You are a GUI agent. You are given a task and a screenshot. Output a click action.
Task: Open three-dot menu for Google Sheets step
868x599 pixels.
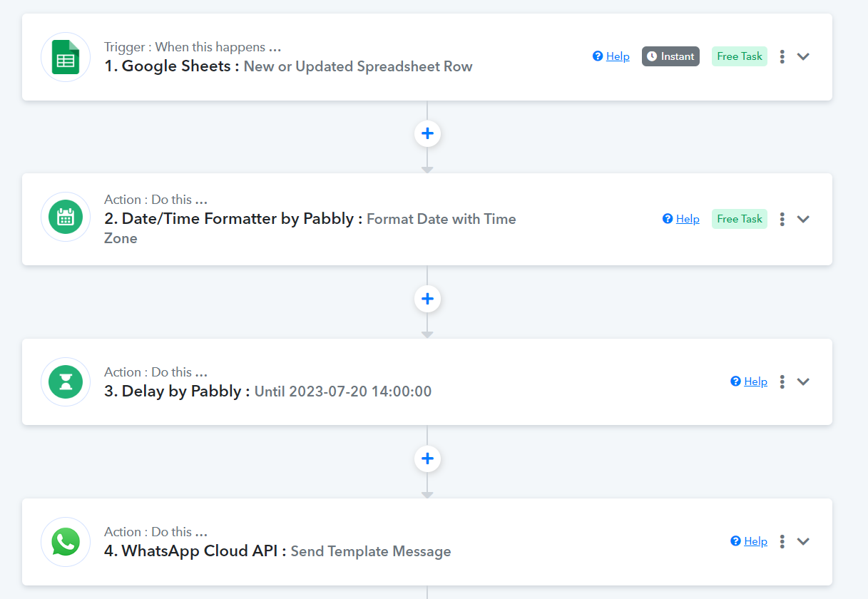(782, 56)
